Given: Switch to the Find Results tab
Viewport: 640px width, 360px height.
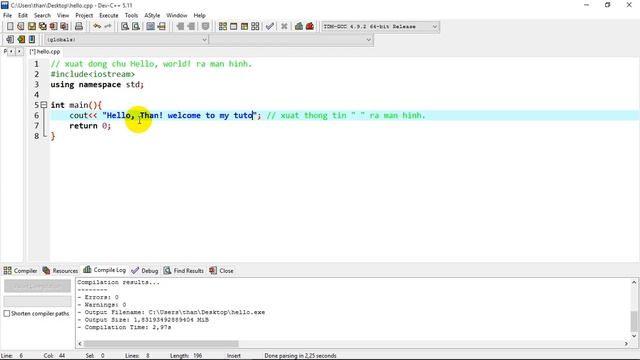Looking at the screenshot, I should [184, 271].
